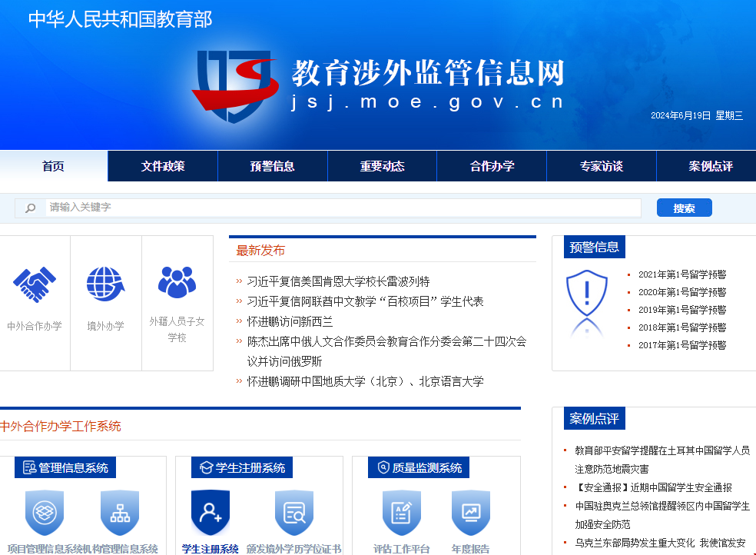The width and height of the screenshot is (756, 555).
Task: Switch to the 文件政策 tab
Action: point(162,165)
